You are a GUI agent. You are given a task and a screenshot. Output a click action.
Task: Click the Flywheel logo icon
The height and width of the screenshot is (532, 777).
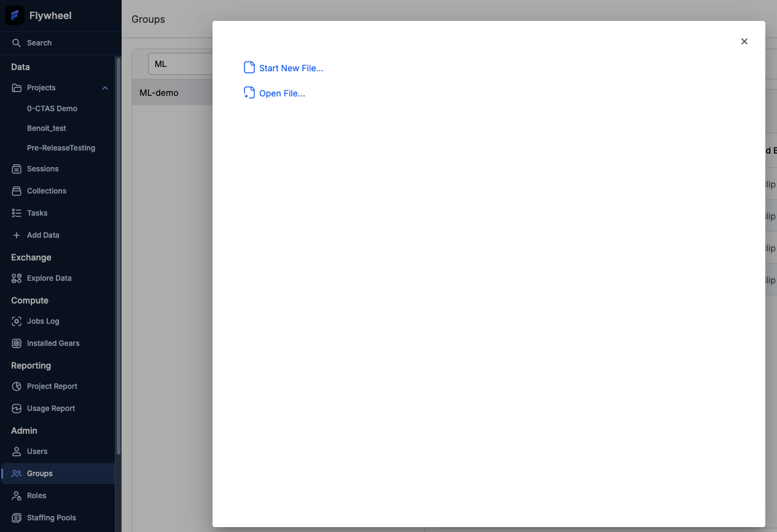coord(14,15)
